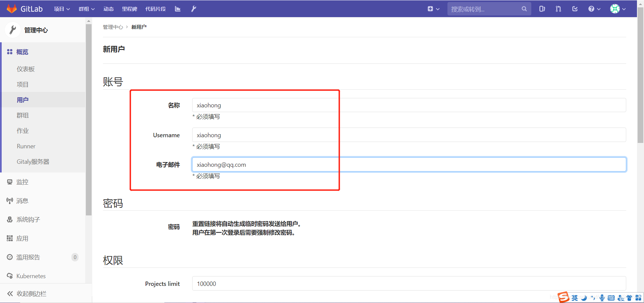Viewport: 644px width, 303px height.
Task: Click the wrench icon beside 管理中心
Action: coord(13,30)
